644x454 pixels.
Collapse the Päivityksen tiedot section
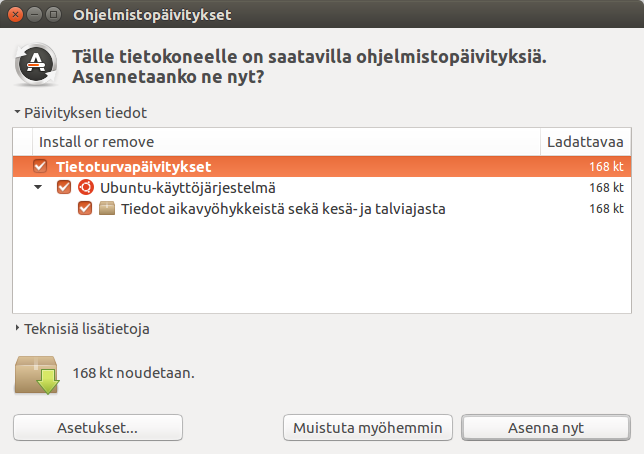[x=17, y=113]
